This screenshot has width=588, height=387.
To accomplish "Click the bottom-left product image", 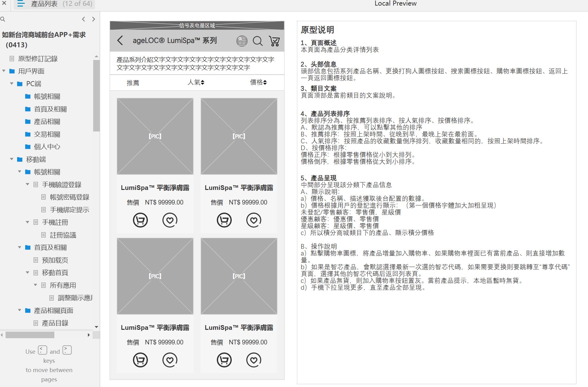I will click(x=155, y=276).
